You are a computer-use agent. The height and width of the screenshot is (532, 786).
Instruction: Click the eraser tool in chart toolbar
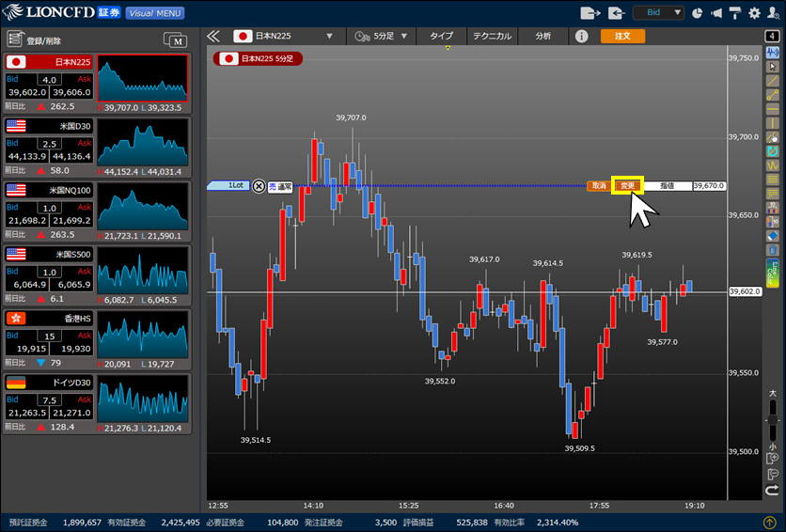pyautogui.click(x=772, y=235)
